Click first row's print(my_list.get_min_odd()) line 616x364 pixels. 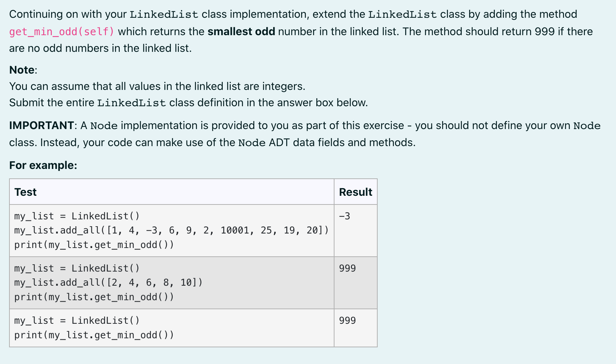click(94, 245)
